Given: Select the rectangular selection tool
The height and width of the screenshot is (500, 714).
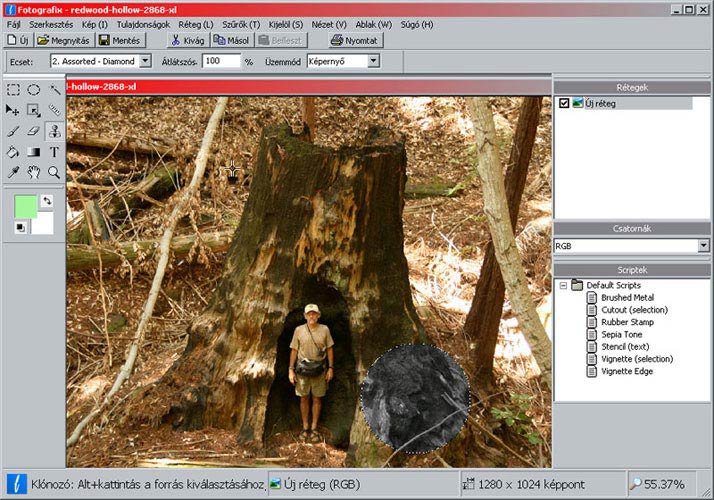Looking at the screenshot, I should (x=13, y=89).
